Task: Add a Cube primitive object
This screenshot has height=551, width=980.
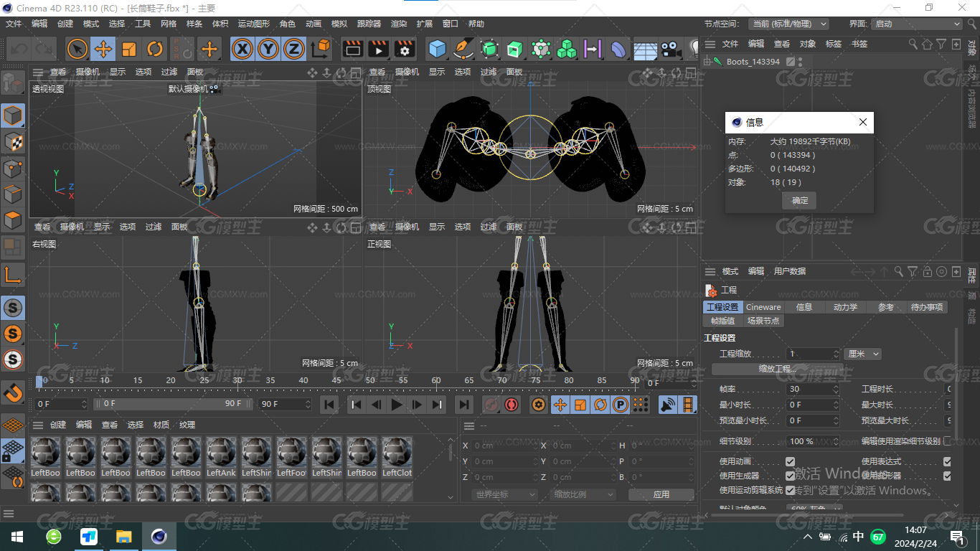Action: coord(437,49)
